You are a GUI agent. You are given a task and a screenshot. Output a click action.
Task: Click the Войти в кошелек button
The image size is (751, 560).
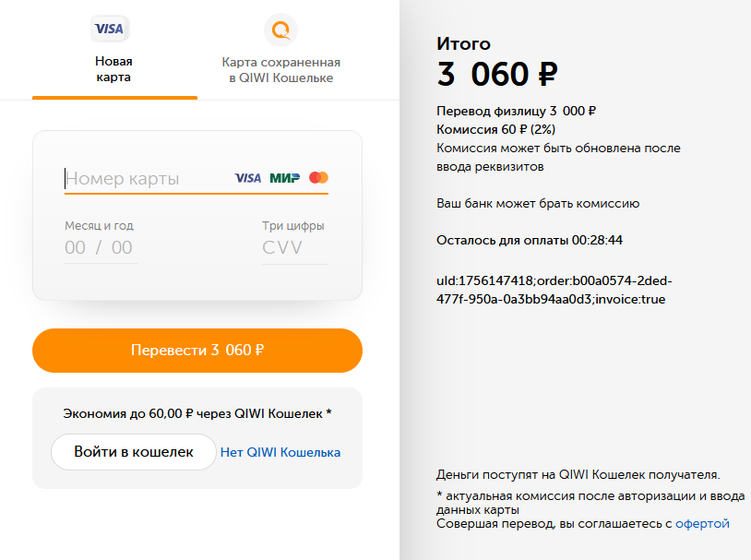133,453
